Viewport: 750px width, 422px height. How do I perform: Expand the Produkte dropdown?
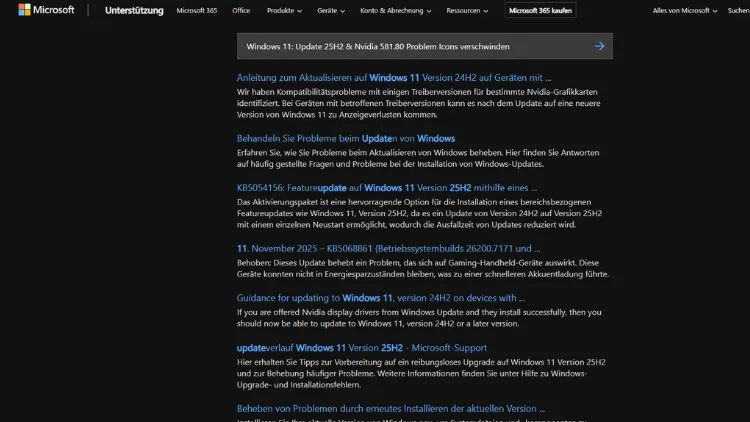click(284, 11)
